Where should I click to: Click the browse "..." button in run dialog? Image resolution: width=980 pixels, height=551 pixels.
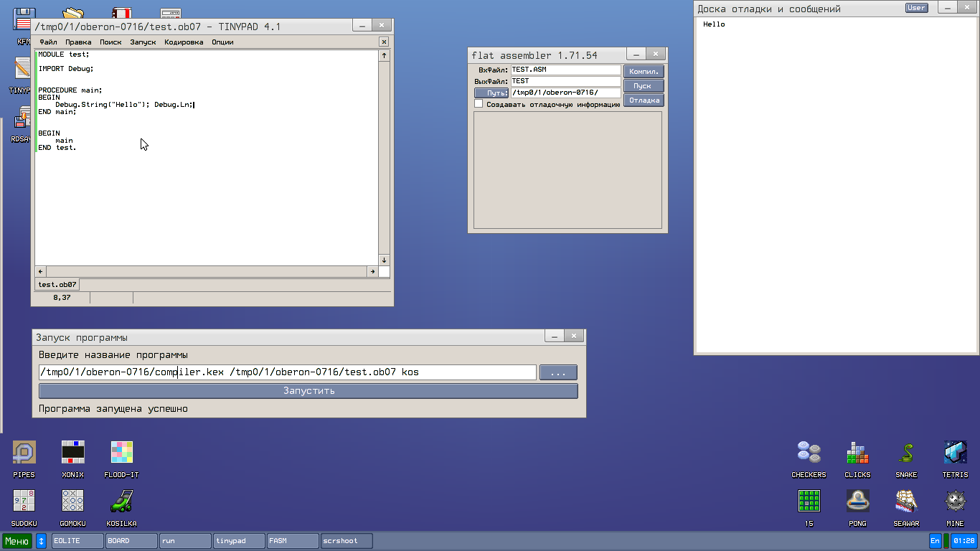click(558, 372)
